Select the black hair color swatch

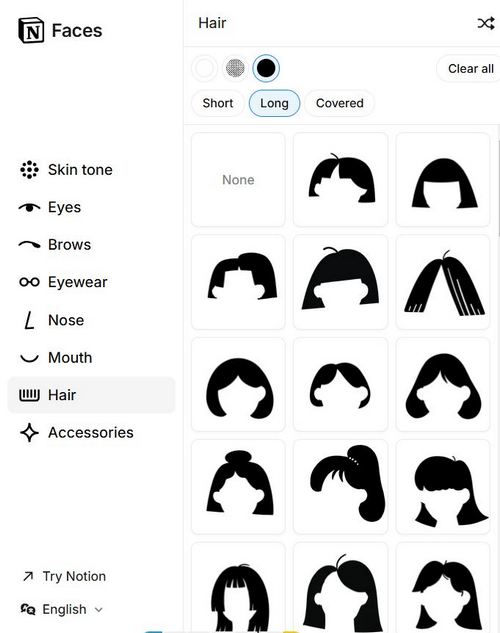pyautogui.click(x=266, y=68)
